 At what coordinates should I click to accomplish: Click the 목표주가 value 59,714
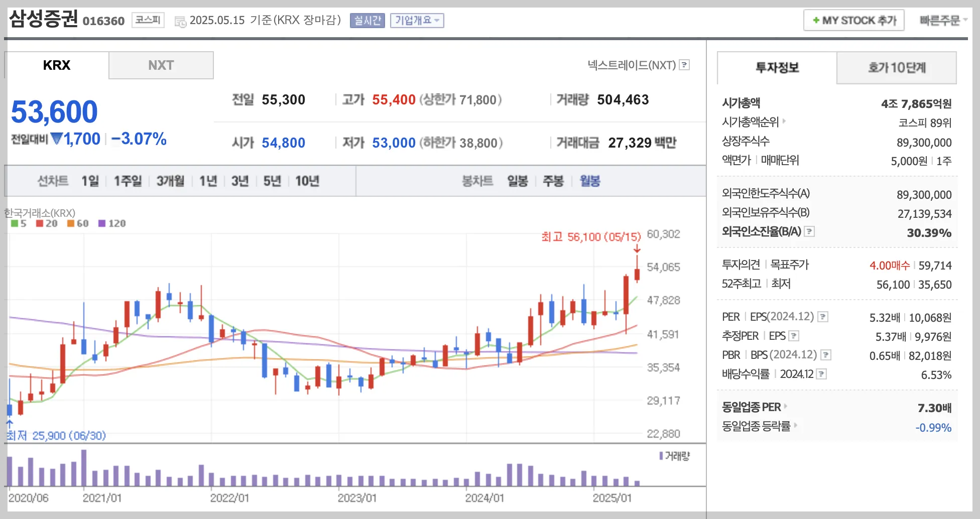(x=935, y=265)
